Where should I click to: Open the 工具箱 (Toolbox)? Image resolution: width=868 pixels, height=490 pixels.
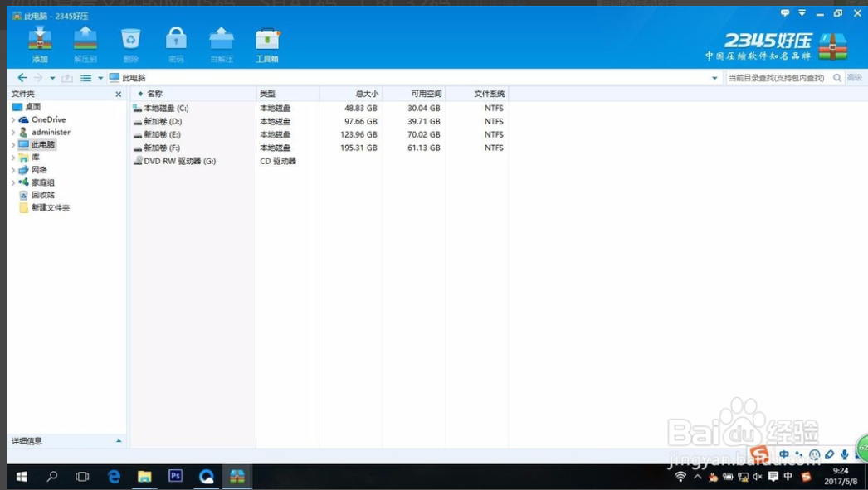coord(267,44)
